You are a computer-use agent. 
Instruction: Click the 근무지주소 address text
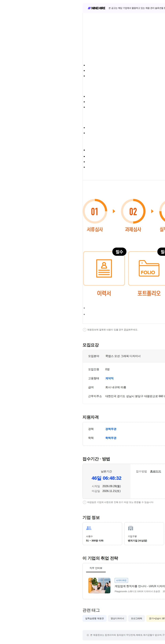(135, 396)
